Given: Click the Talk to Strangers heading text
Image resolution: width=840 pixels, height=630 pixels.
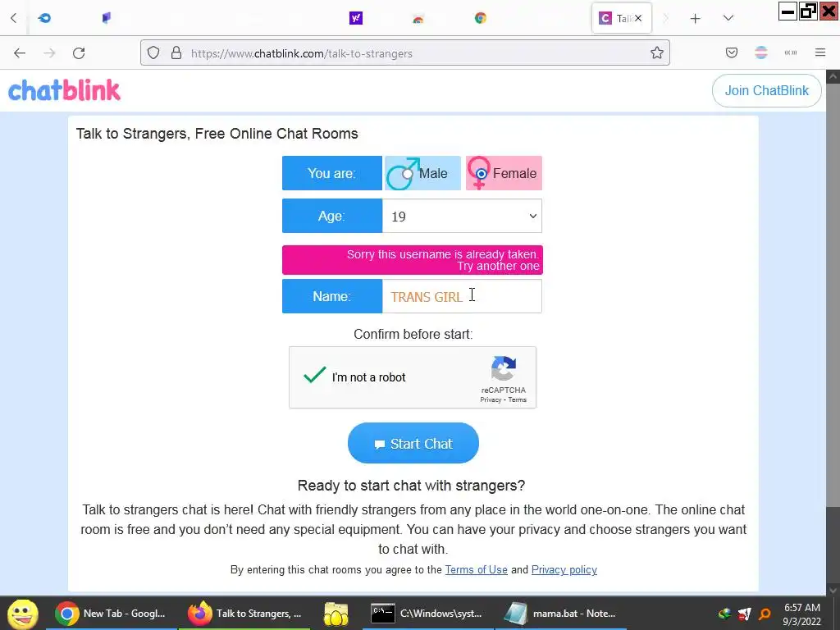Looking at the screenshot, I should point(217,134).
